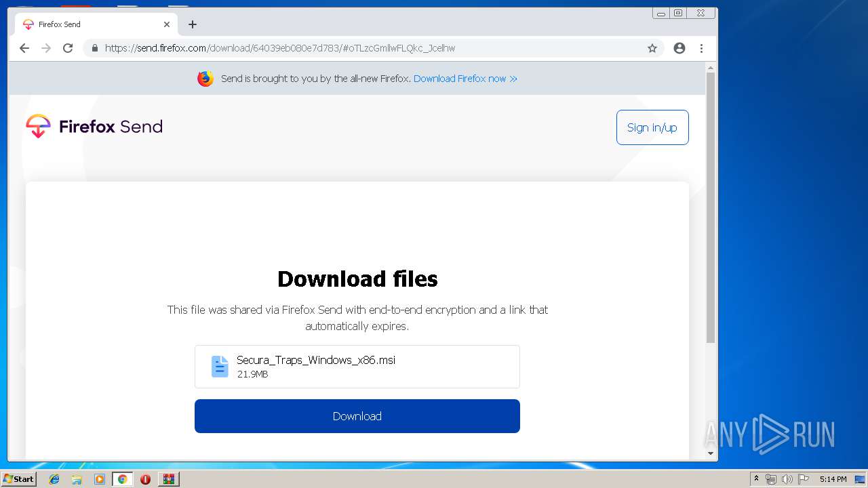Screen dimensions: 868x488
Task: Click the browser back arrow
Action: [x=24, y=48]
